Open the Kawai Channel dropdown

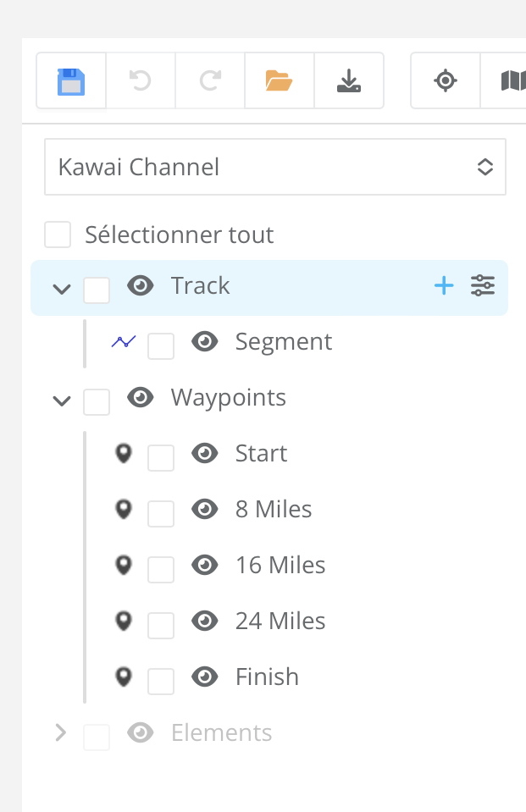[x=275, y=167]
